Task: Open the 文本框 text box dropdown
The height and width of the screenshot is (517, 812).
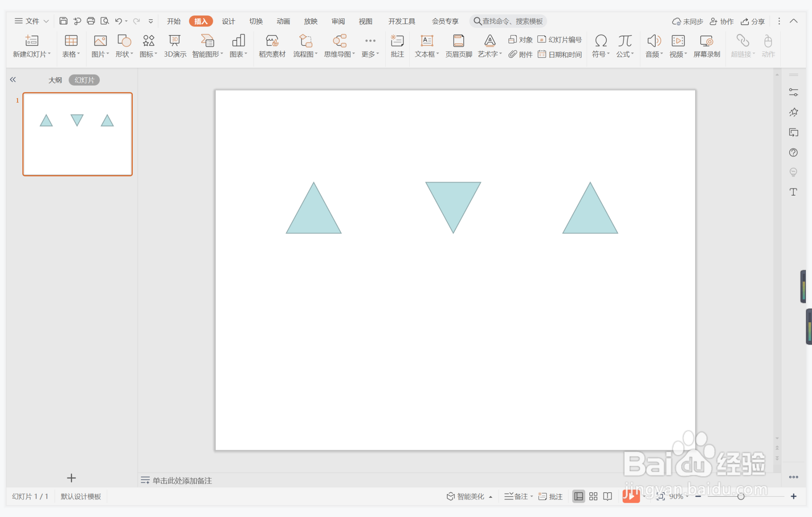Action: click(x=427, y=54)
